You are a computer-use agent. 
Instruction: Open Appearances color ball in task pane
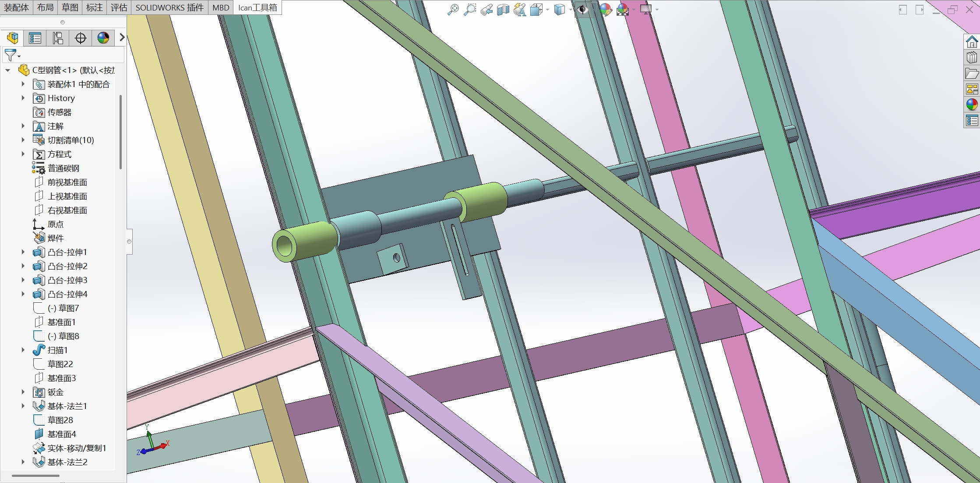coord(972,104)
